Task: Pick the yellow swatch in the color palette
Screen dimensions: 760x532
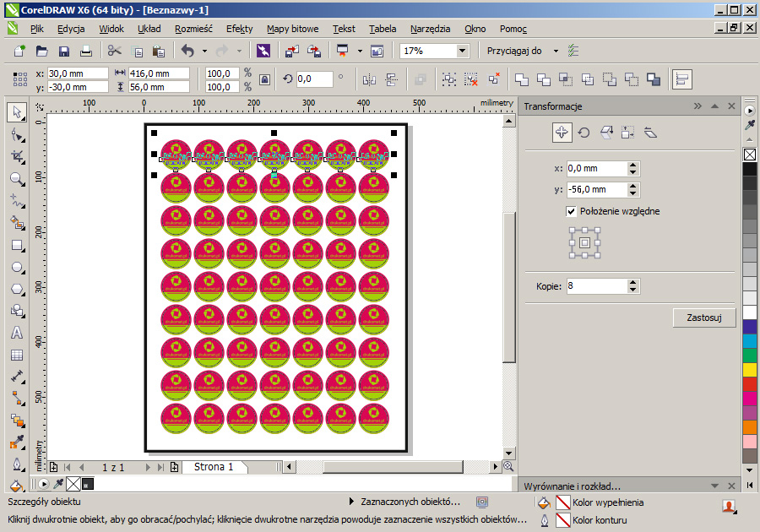Action: (749, 370)
